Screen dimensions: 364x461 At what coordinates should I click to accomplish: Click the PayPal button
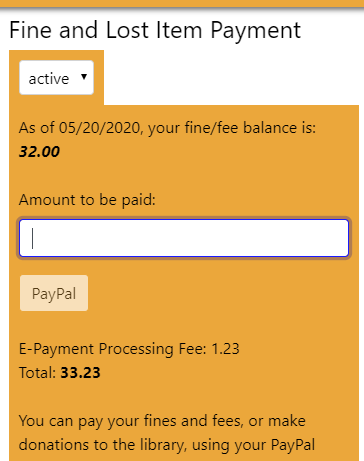point(54,293)
